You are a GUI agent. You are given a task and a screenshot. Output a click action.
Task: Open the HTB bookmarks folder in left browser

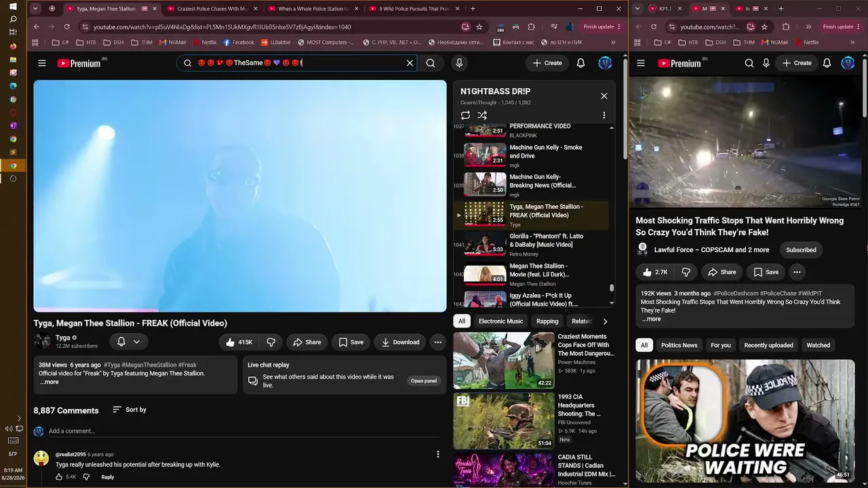click(x=85, y=42)
